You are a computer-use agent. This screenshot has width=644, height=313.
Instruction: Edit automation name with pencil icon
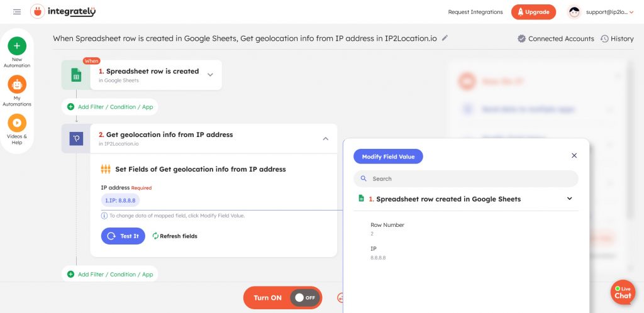[445, 38]
